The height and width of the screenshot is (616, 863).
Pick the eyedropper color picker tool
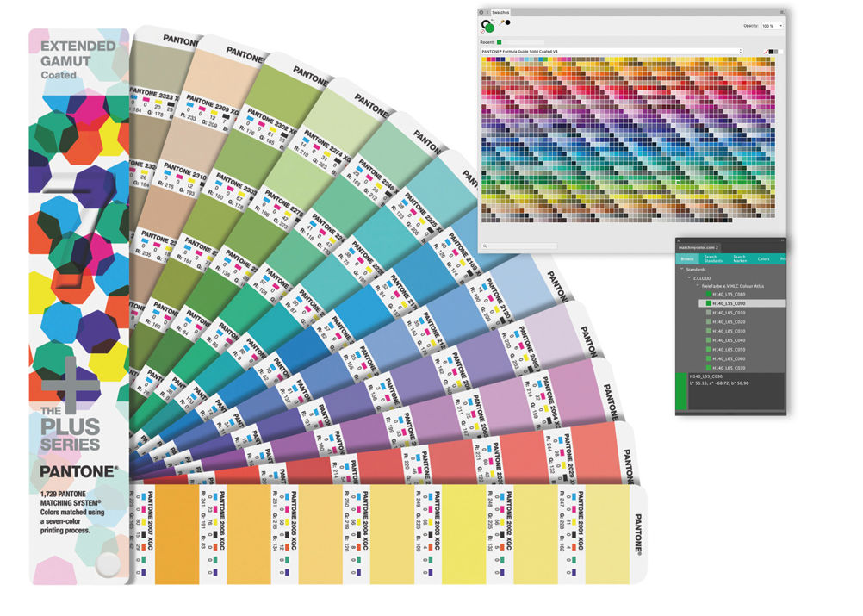point(501,22)
